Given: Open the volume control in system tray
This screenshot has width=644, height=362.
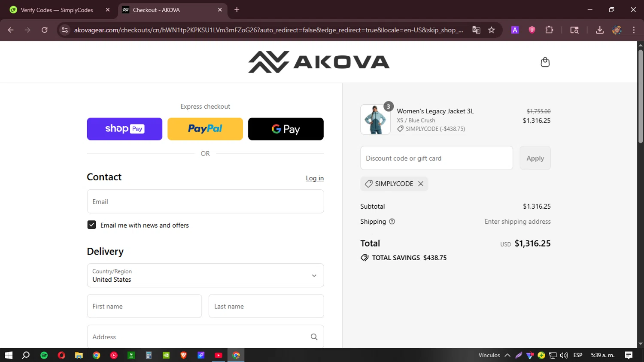Looking at the screenshot, I should pos(564,355).
